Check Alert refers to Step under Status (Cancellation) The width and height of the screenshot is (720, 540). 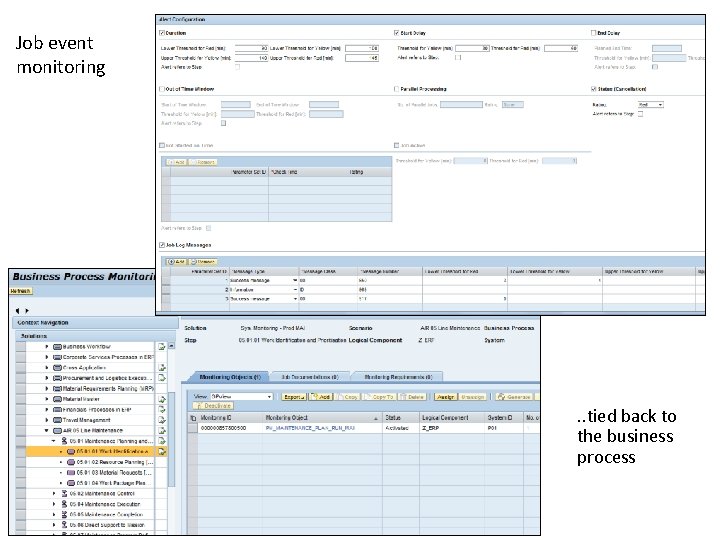pyautogui.click(x=641, y=114)
